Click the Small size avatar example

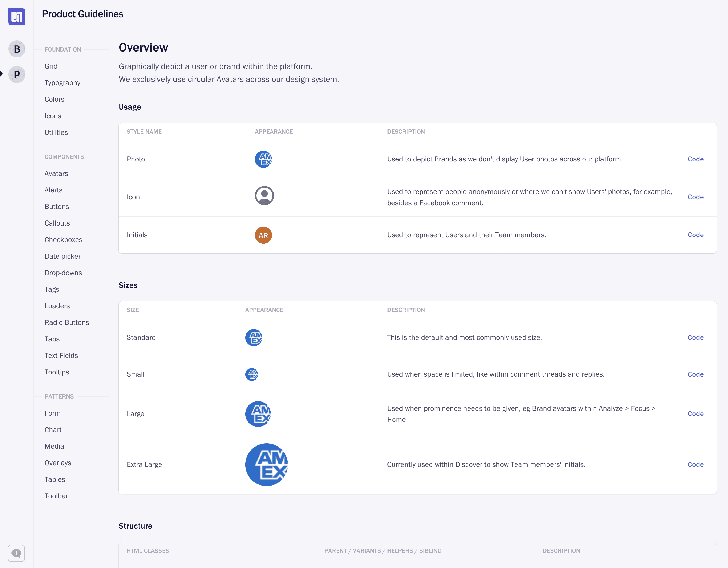click(x=252, y=374)
